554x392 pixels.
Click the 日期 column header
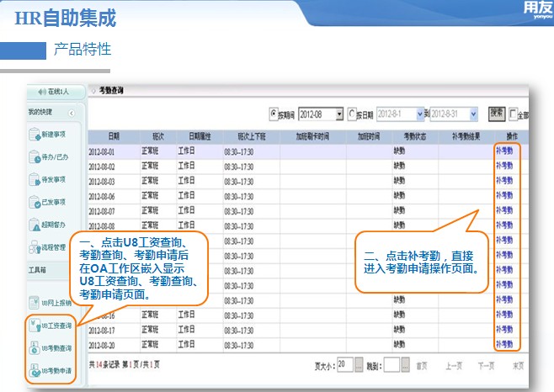[x=114, y=136]
